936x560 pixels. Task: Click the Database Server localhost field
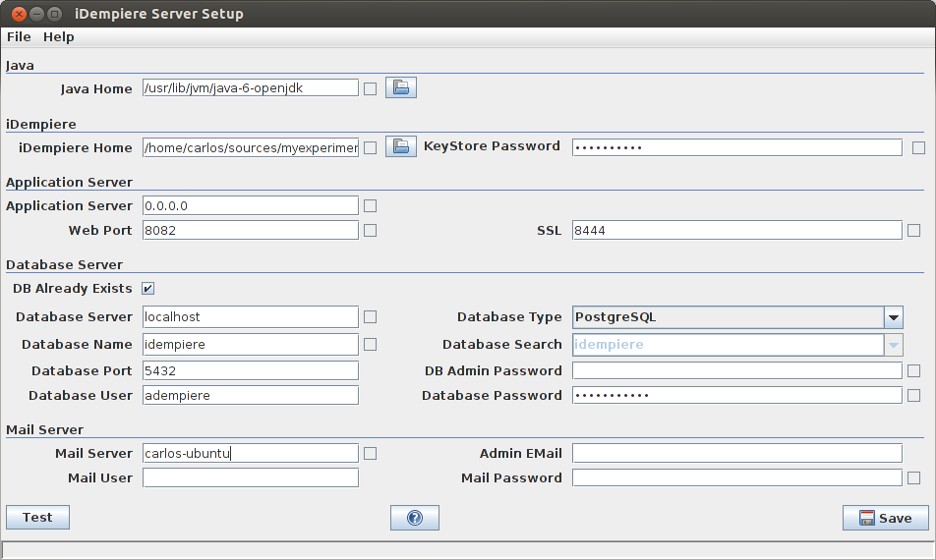click(x=251, y=316)
